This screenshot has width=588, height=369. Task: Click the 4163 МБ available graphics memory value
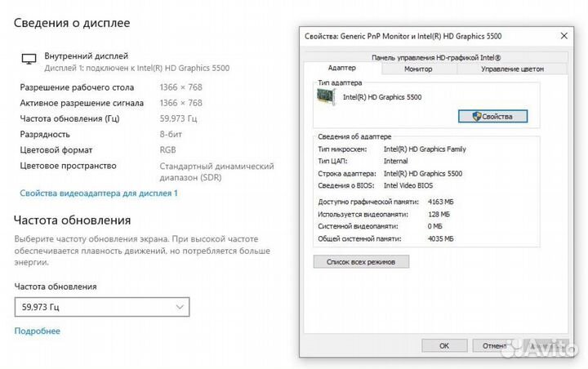point(441,202)
